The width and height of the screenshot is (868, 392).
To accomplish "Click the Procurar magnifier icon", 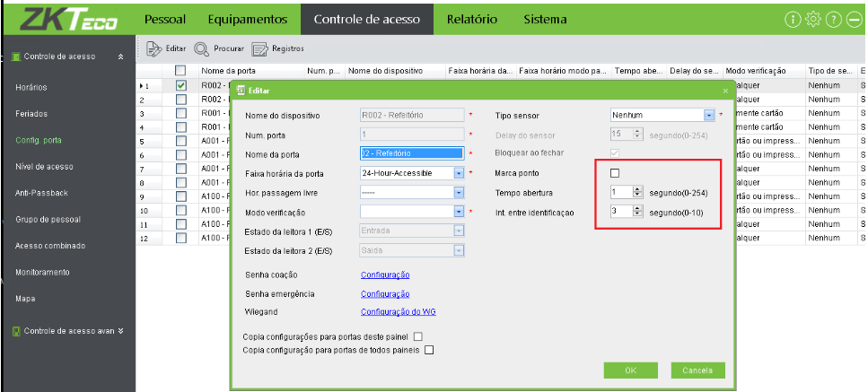I will [201, 48].
